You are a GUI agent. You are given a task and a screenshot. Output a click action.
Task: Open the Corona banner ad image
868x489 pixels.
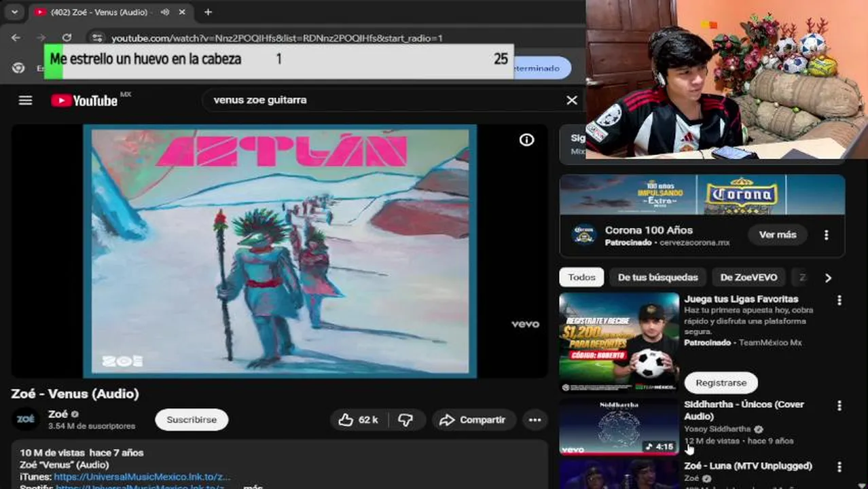coord(702,195)
